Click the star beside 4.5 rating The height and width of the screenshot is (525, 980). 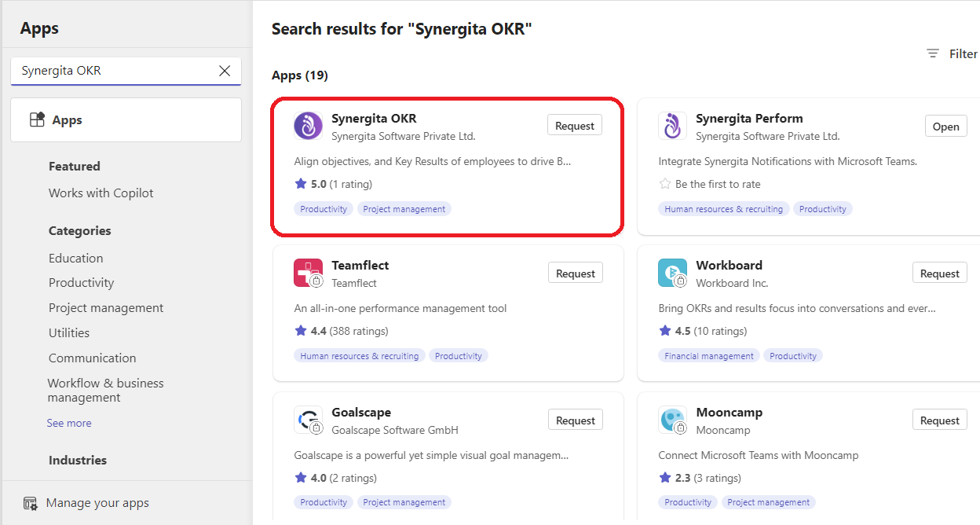[665, 331]
